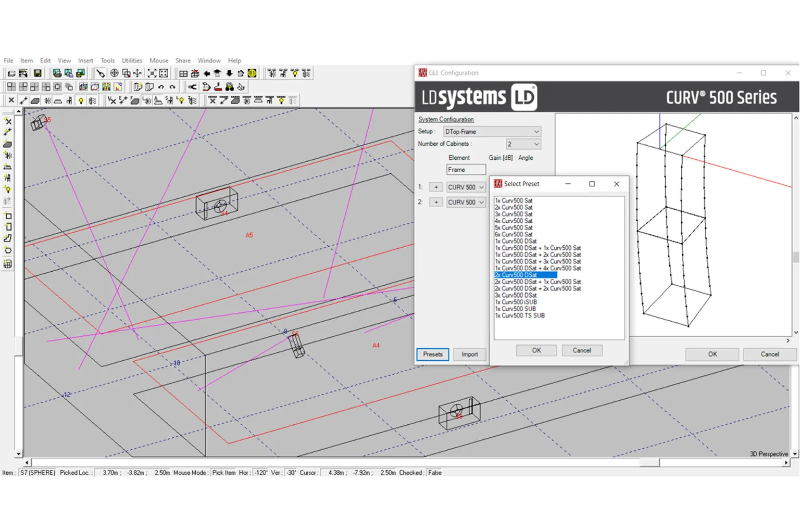800x532 pixels.
Task: Open the File menu
Action: tap(8, 61)
